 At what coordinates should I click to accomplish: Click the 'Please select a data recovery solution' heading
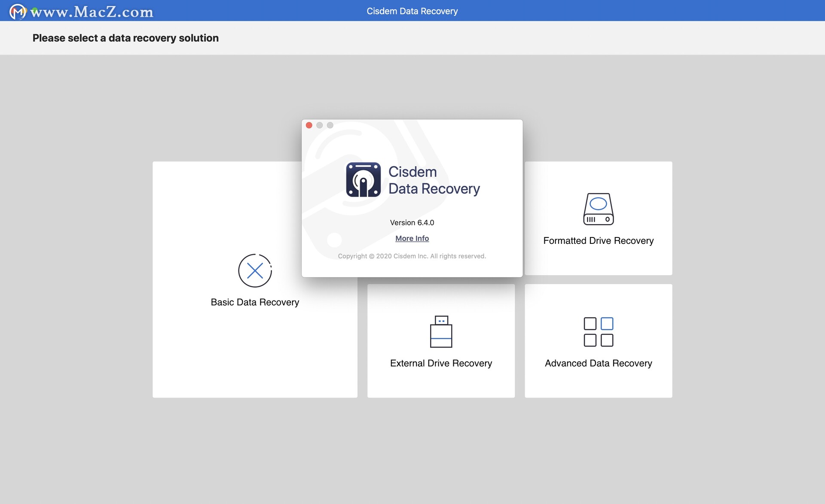click(125, 38)
